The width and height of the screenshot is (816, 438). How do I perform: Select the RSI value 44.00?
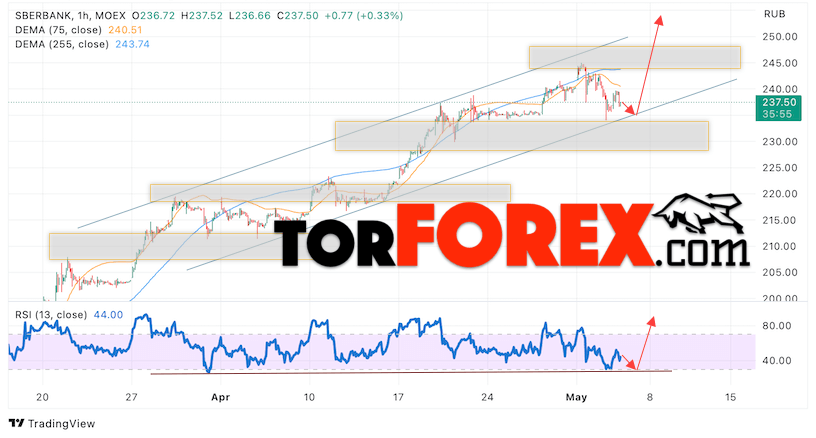(108, 315)
